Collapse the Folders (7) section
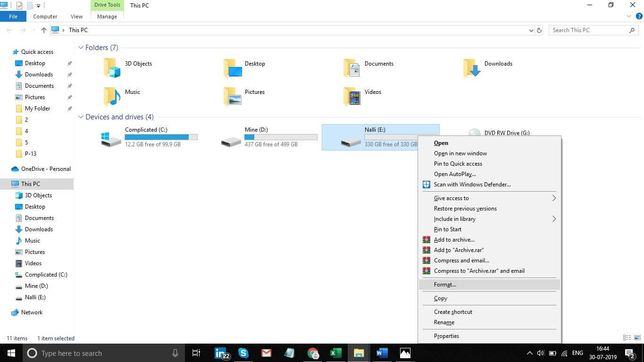 [81, 48]
